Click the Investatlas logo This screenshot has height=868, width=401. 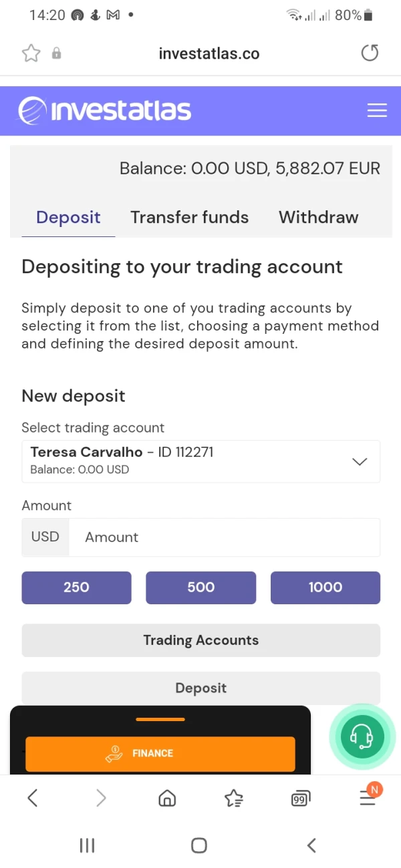[x=105, y=111]
